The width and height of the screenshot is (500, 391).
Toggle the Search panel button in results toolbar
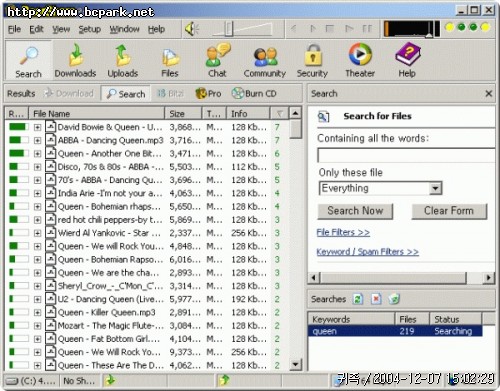point(126,94)
